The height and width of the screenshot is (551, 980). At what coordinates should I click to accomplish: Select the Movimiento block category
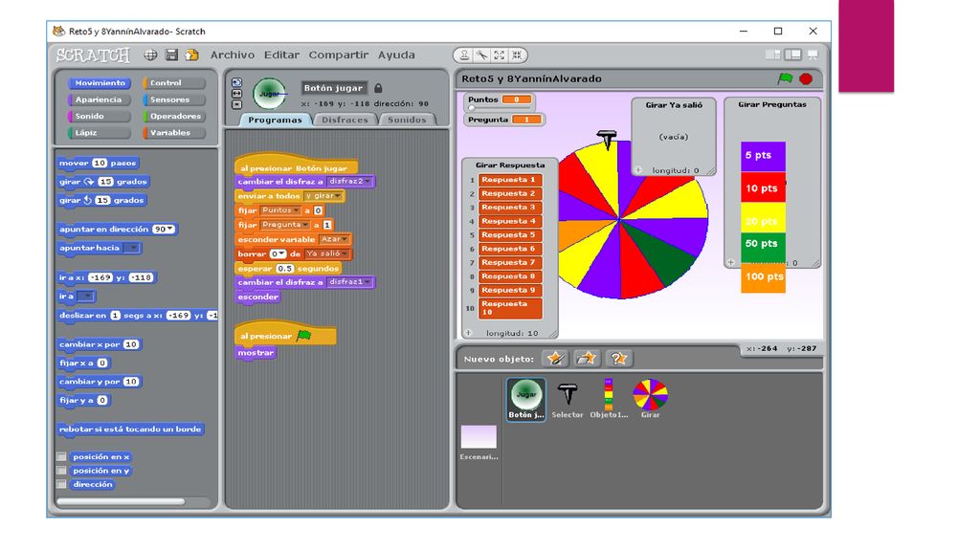[99, 83]
